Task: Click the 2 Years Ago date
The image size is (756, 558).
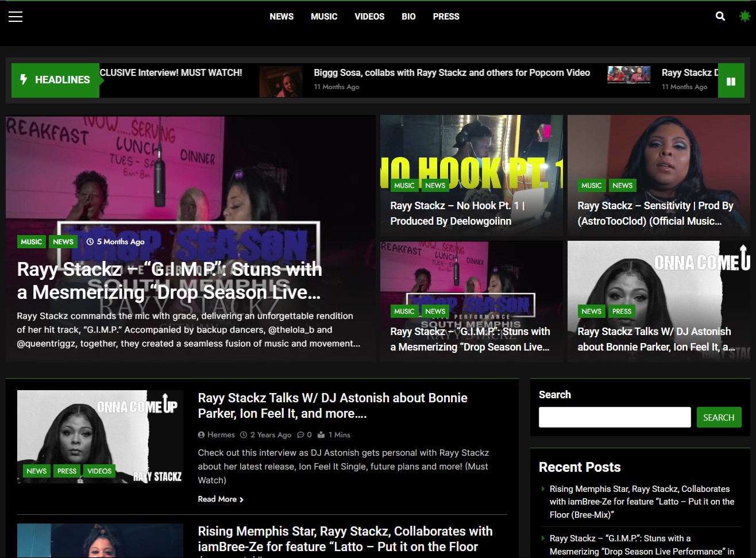Action: (x=266, y=435)
